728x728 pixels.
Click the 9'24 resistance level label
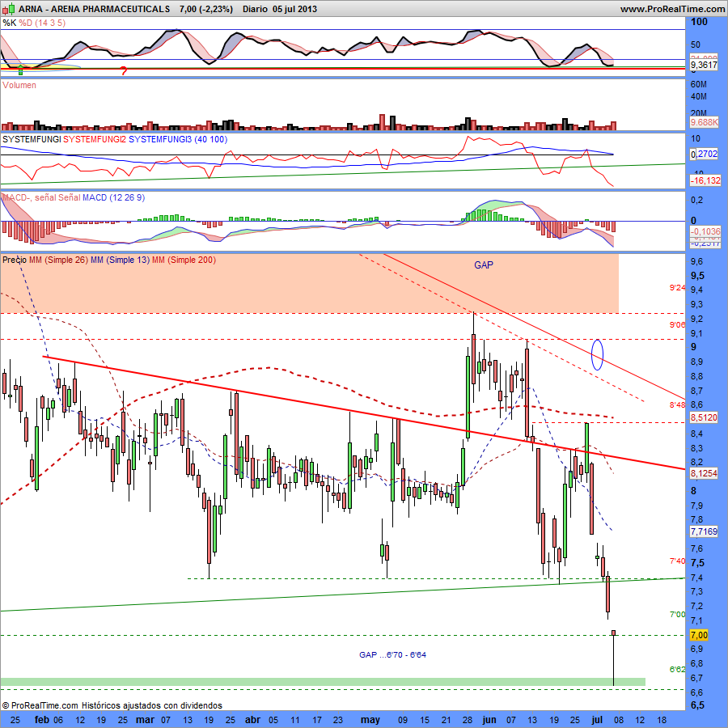(677, 288)
